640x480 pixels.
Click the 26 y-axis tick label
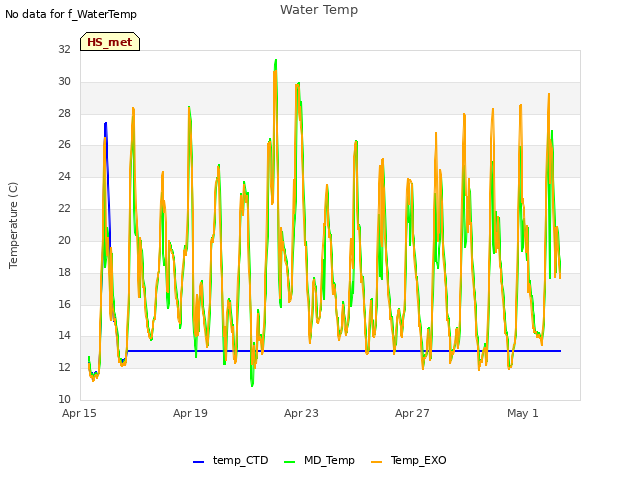point(64,144)
